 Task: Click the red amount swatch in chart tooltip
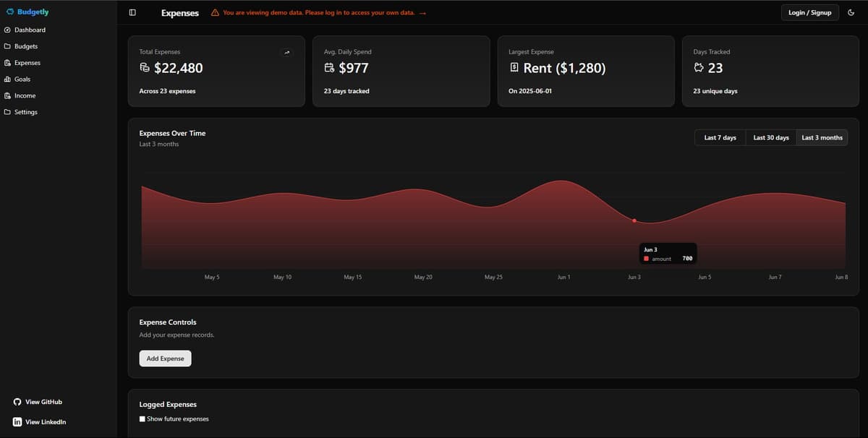[x=646, y=259]
